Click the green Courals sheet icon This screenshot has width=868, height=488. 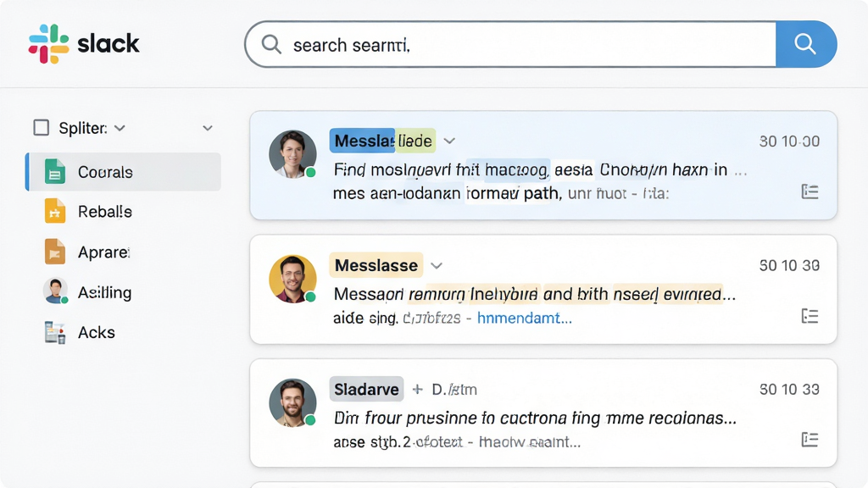tap(55, 171)
